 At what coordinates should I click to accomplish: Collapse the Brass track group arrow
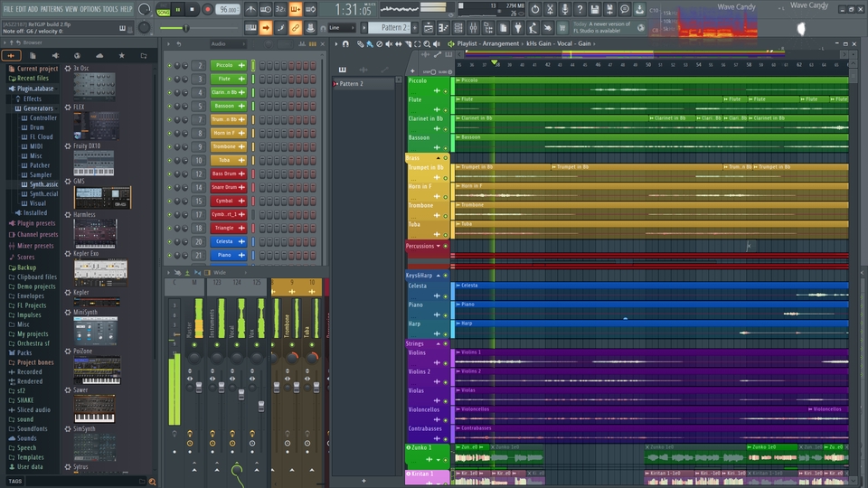pos(438,158)
